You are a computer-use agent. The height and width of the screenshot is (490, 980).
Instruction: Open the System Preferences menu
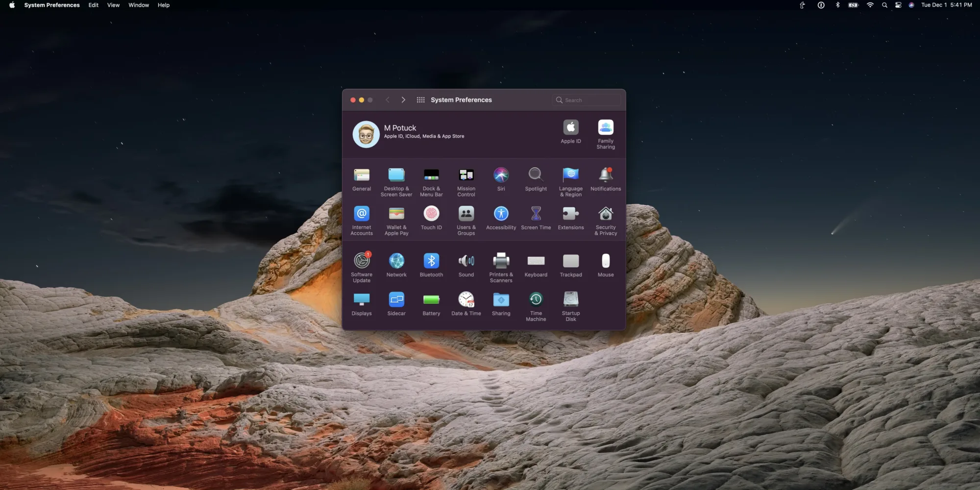[52, 5]
